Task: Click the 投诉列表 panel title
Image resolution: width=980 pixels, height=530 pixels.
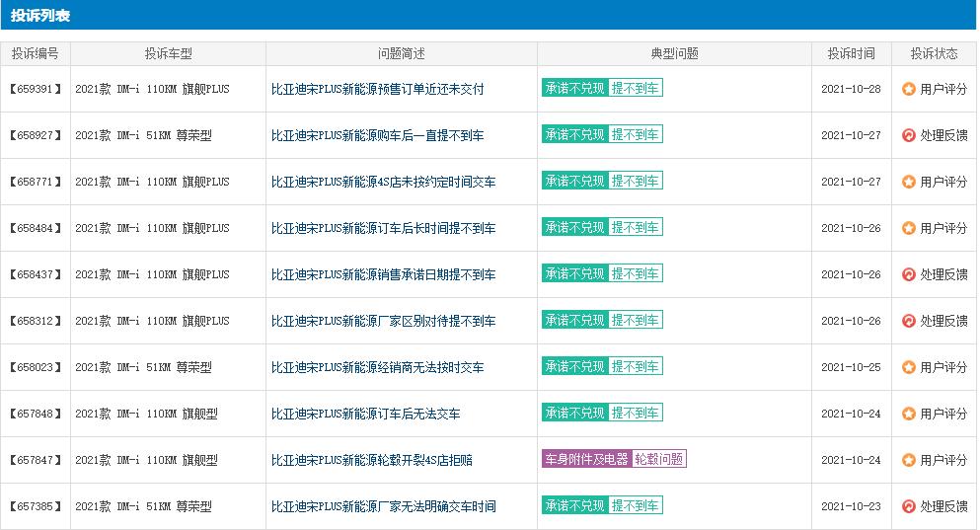Action: [40, 15]
